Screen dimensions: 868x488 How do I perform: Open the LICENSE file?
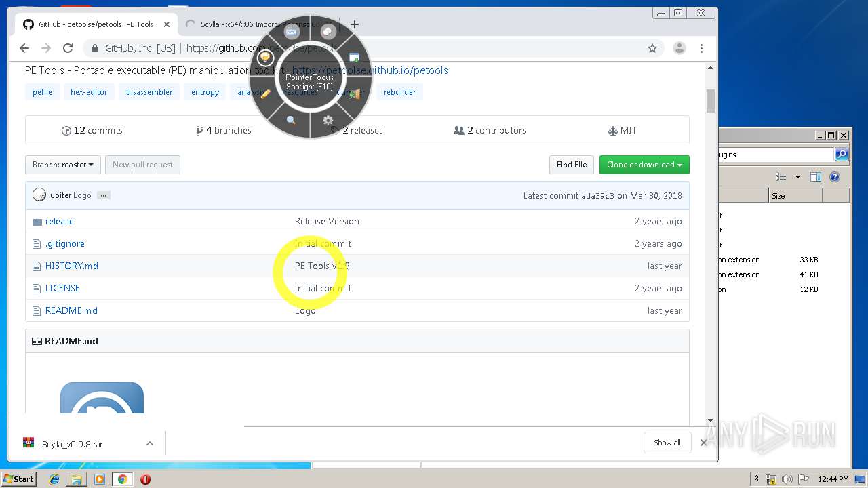[x=62, y=288]
